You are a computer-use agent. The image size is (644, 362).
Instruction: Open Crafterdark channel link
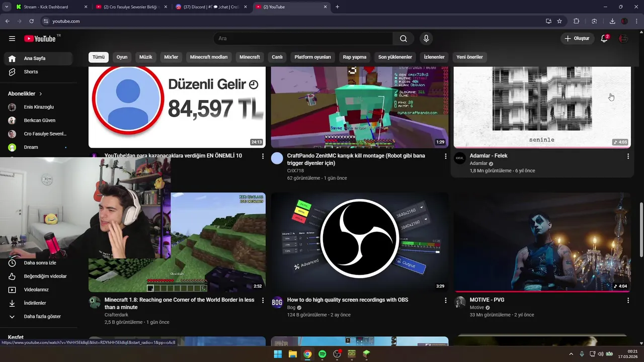pos(116,315)
